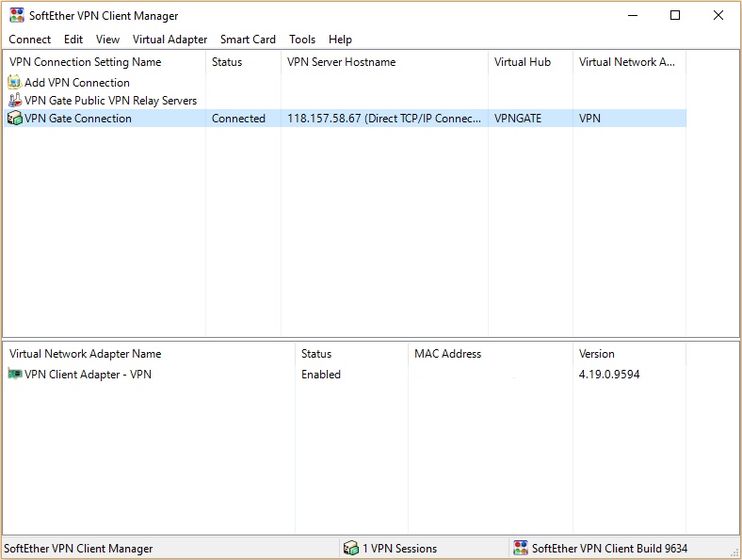Open the View menu
The width and height of the screenshot is (742, 560).
(x=107, y=40)
